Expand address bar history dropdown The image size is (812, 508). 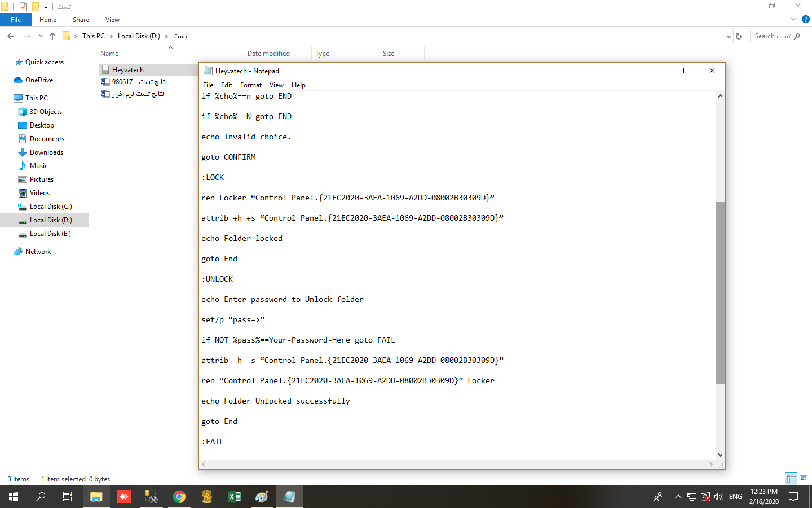click(729, 36)
